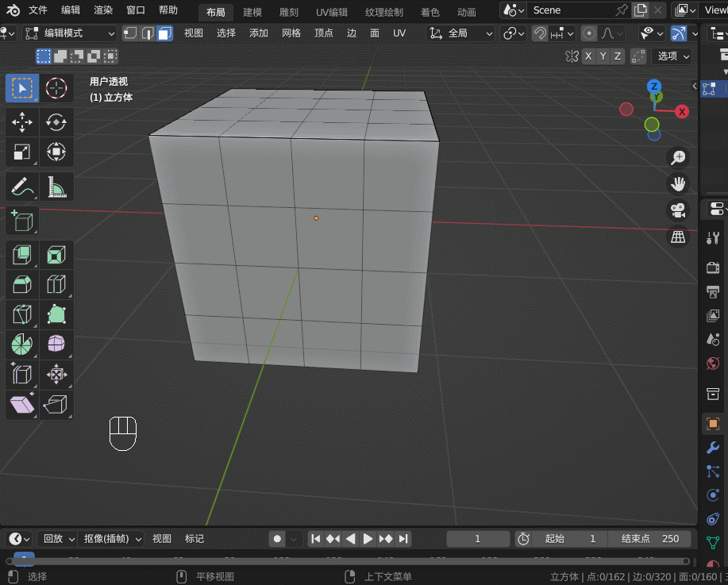
Task: Select the Annotate pencil tool
Action: (x=21, y=187)
